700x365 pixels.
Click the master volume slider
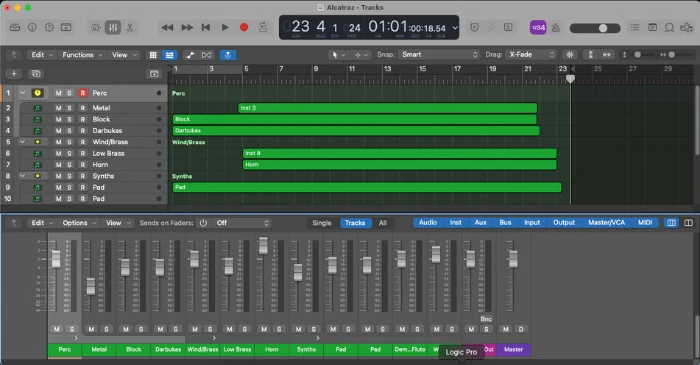click(x=595, y=28)
